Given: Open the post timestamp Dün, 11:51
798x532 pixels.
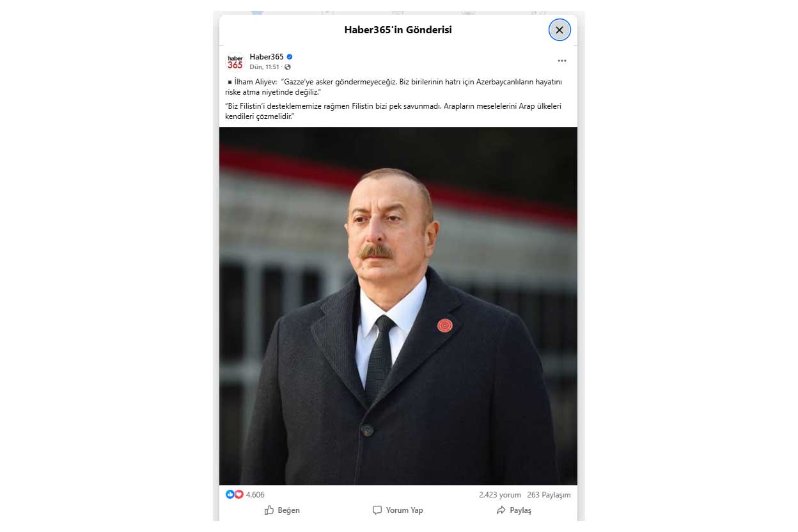Looking at the screenshot, I should point(264,66).
